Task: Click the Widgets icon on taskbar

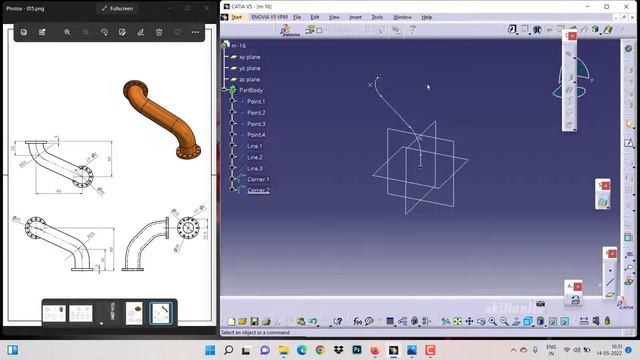Action: pos(13,350)
